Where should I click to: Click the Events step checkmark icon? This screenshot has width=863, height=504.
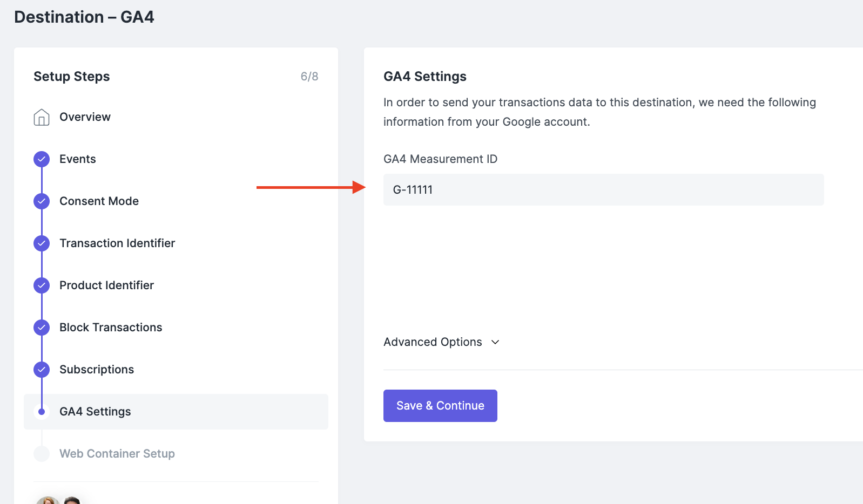coord(42,159)
